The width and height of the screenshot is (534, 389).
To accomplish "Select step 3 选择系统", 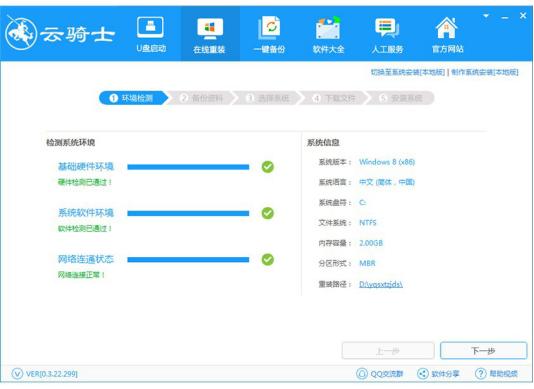I will (268, 98).
